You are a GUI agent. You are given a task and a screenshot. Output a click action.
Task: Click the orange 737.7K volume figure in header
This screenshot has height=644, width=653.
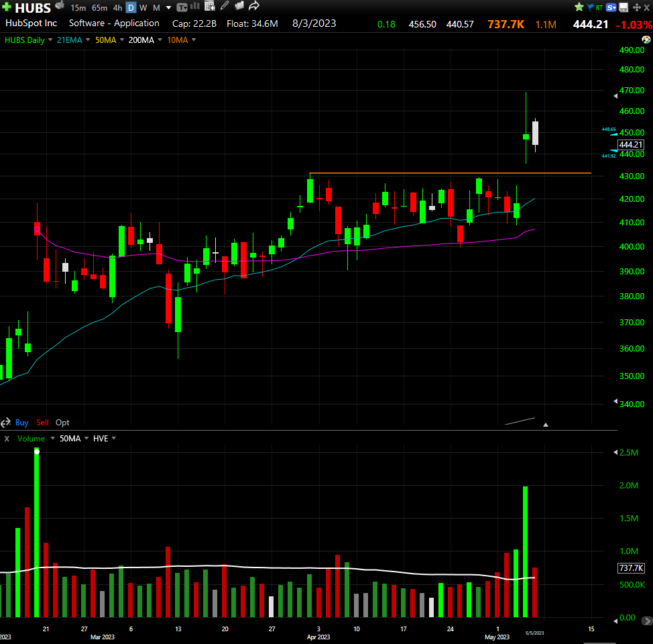point(506,24)
